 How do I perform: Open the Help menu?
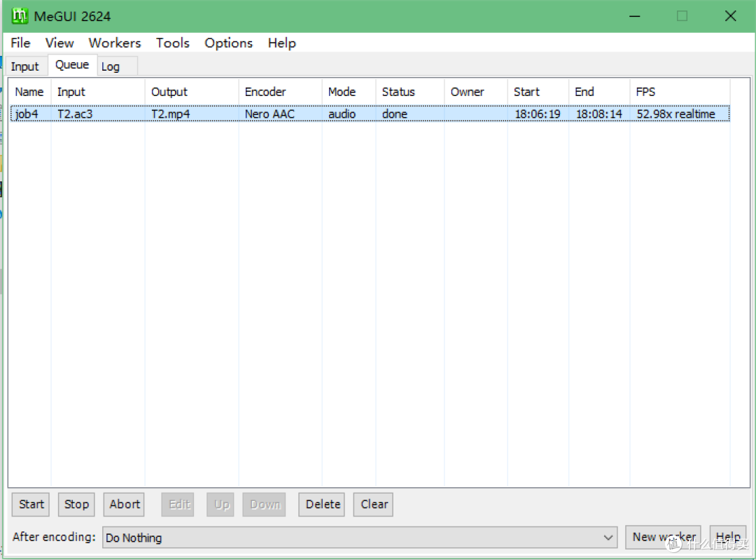coord(281,43)
